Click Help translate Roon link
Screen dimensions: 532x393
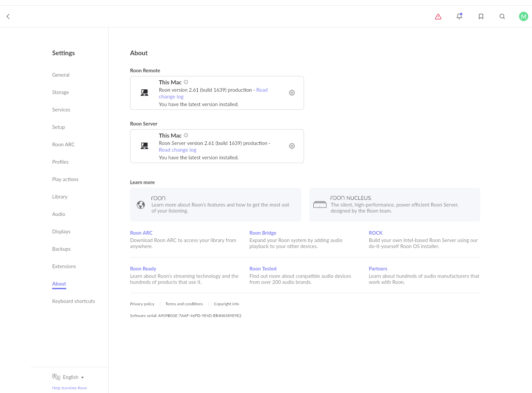70,388
